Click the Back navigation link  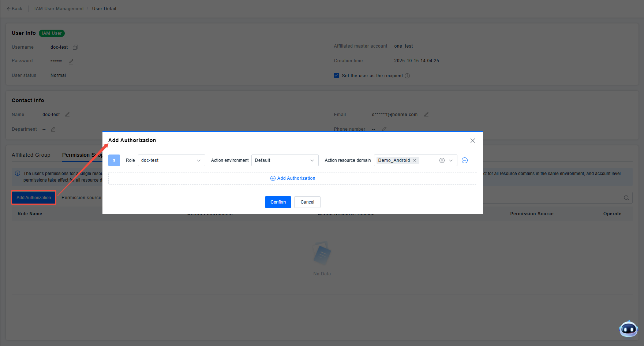(15, 9)
